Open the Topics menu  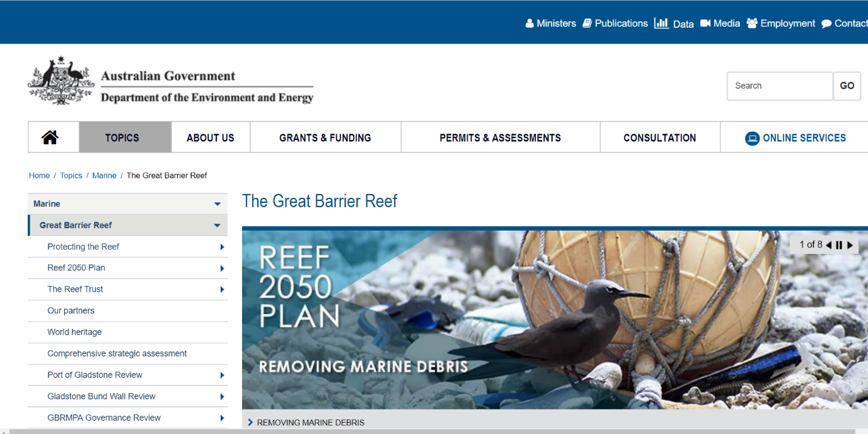point(125,137)
